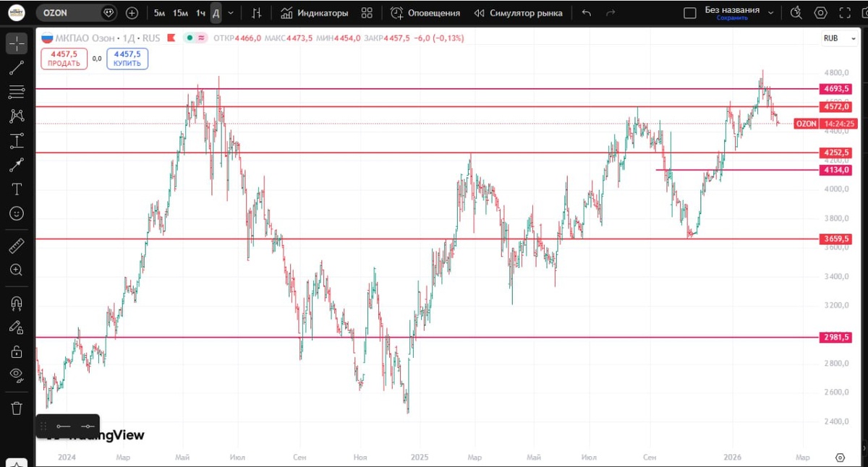Click the КУПИТЬ buy button
The width and height of the screenshot is (868, 467).
coord(127,59)
